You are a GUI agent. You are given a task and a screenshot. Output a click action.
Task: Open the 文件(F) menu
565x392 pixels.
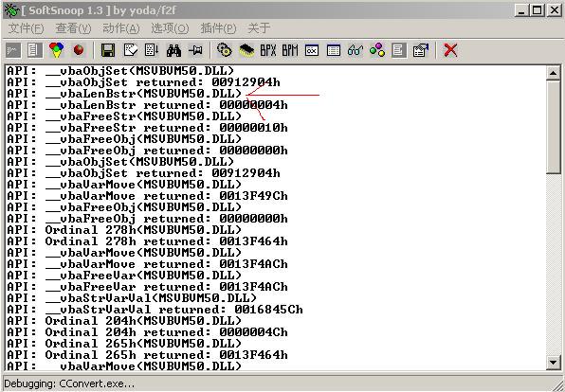coord(26,28)
